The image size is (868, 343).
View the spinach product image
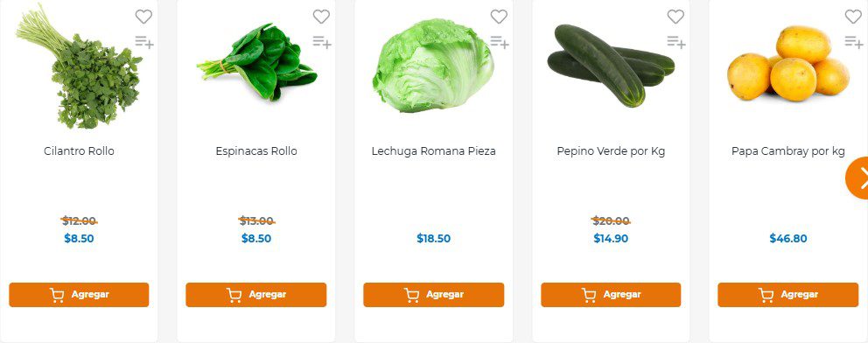tap(257, 62)
